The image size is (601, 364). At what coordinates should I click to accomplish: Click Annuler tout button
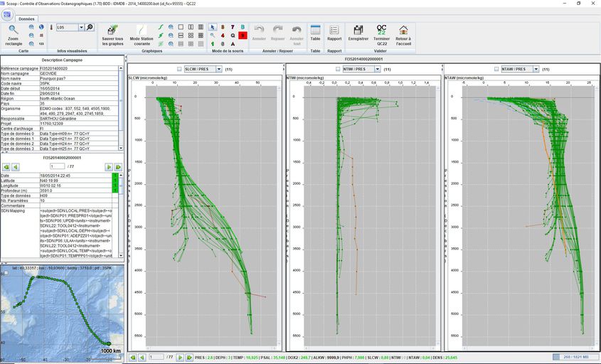(297, 36)
